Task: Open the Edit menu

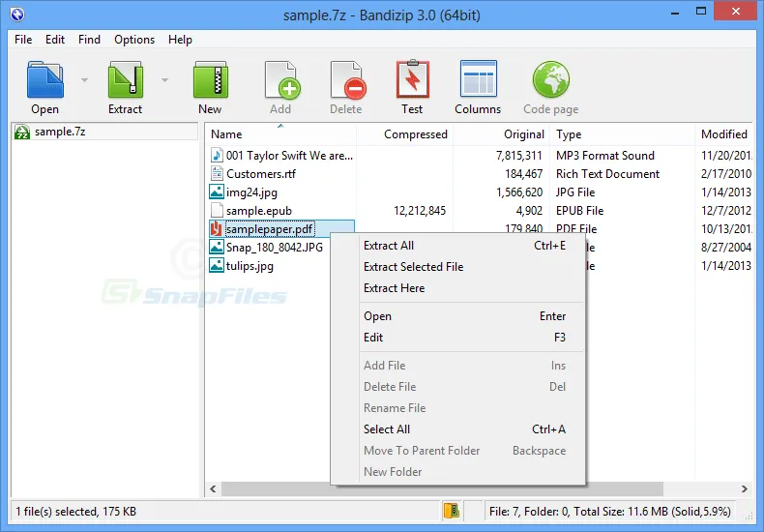Action: 55,40
